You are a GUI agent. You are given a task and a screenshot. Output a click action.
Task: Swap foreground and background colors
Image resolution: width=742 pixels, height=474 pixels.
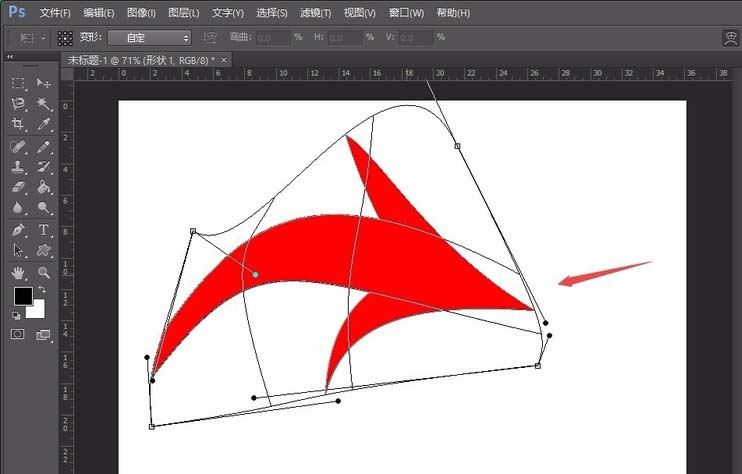coord(42,289)
